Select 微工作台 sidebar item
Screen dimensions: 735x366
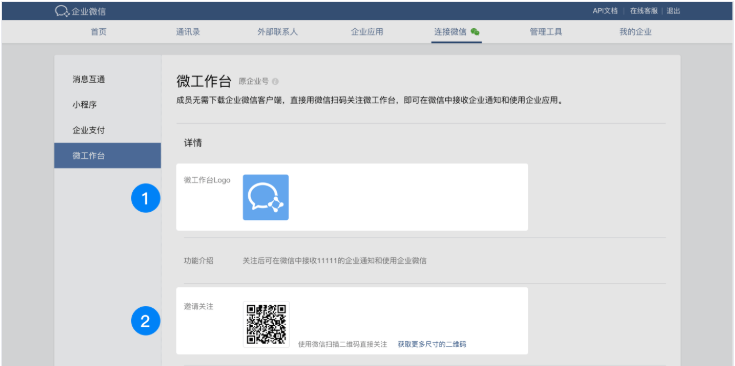pos(107,156)
